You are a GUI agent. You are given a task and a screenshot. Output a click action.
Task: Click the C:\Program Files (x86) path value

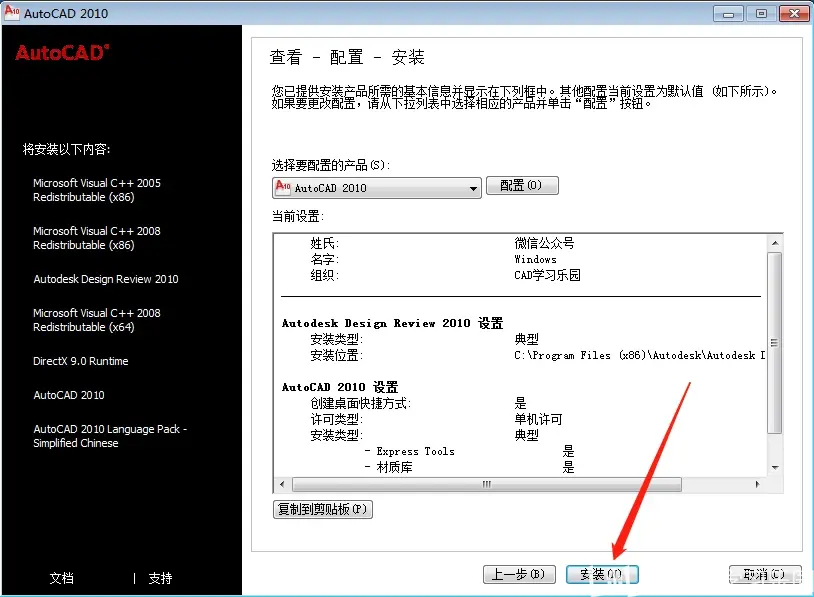[640, 356]
